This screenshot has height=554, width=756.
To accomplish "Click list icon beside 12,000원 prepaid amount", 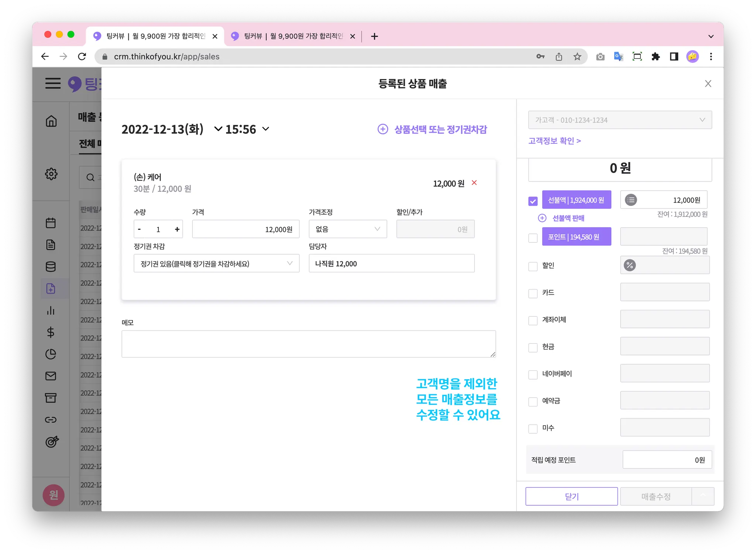I will click(630, 200).
